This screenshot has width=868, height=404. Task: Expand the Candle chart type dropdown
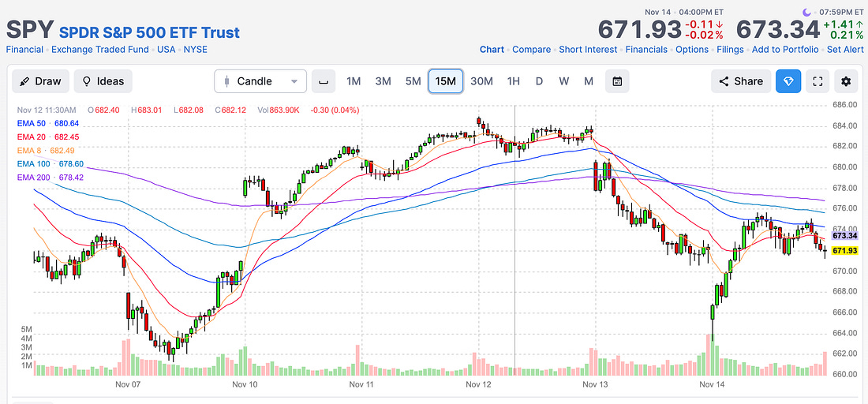tap(260, 81)
